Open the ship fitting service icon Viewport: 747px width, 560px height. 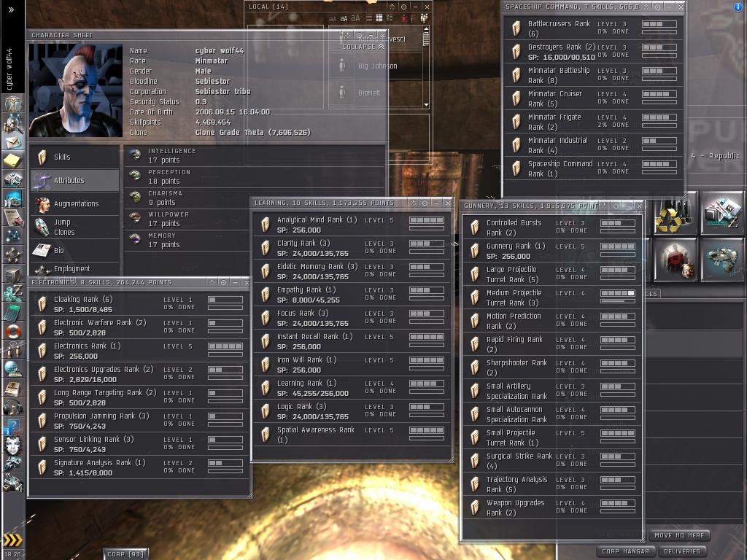pos(721,261)
